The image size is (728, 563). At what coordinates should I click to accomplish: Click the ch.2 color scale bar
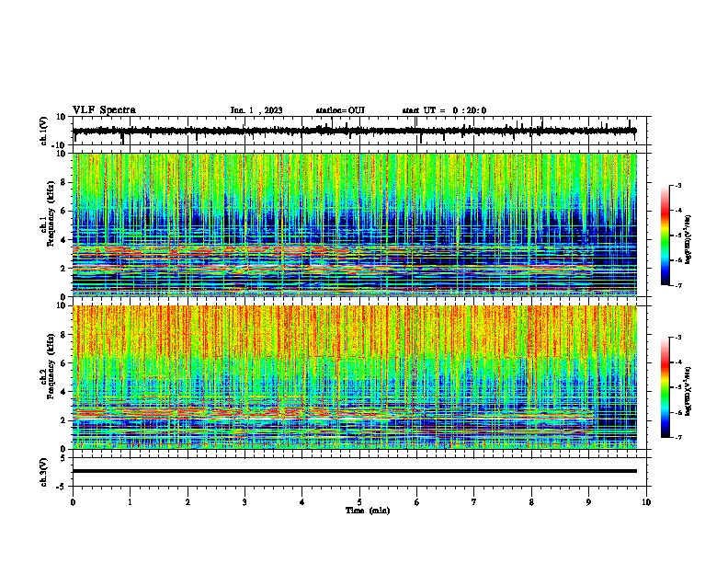(x=665, y=387)
